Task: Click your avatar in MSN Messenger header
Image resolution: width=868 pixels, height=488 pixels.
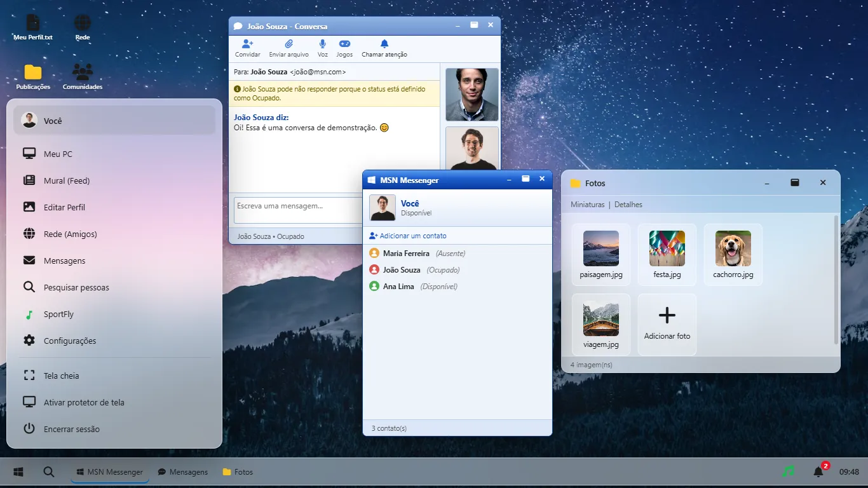Action: coord(383,208)
